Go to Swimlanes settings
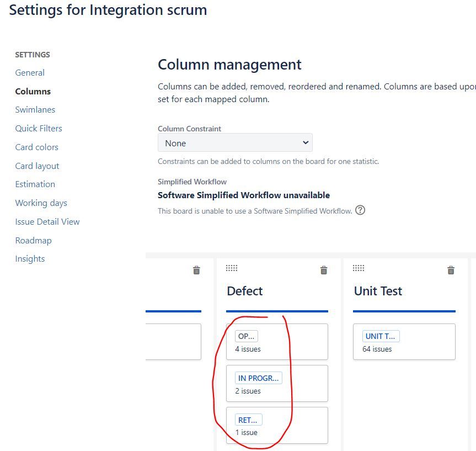476x451 pixels. (35, 109)
